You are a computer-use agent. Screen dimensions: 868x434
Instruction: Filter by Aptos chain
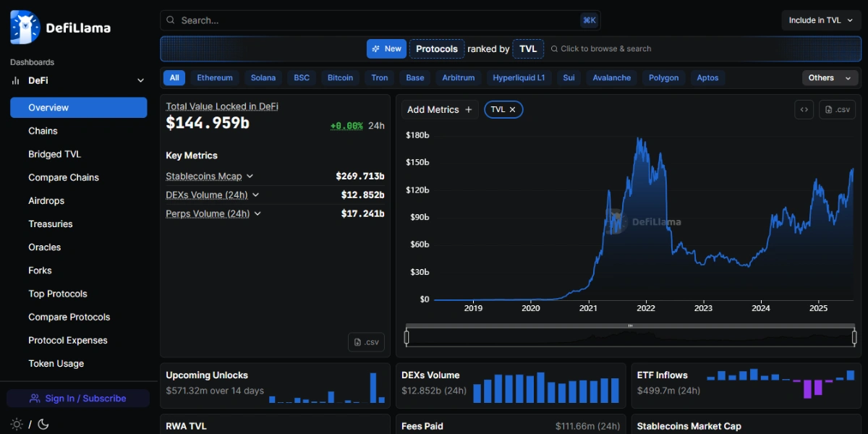707,77
